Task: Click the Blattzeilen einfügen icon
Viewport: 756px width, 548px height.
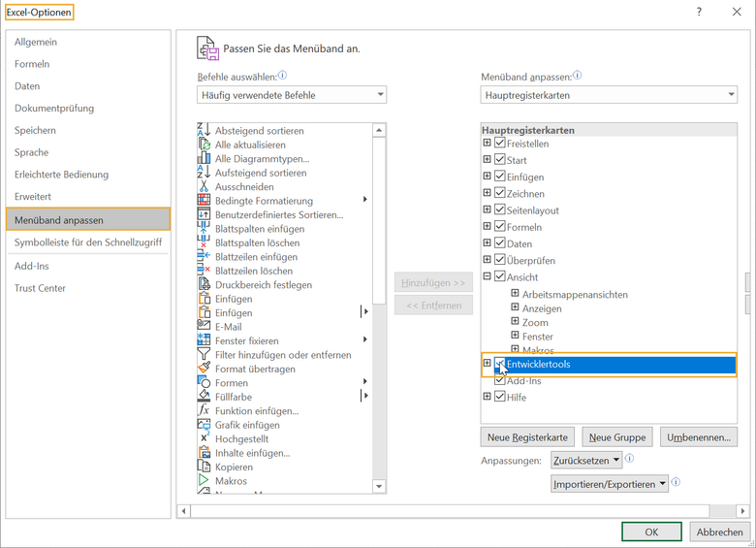Action: [204, 256]
